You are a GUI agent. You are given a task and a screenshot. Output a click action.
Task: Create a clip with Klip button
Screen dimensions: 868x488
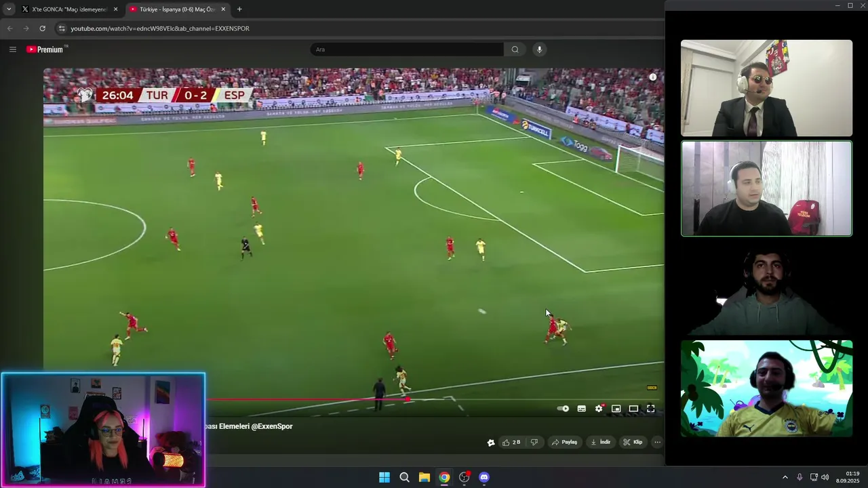633,443
